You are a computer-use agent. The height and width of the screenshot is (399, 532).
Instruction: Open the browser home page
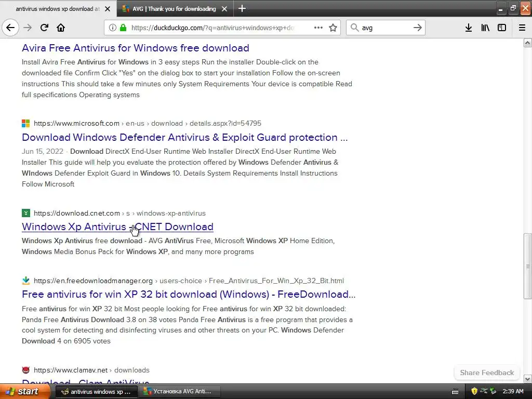[61, 28]
